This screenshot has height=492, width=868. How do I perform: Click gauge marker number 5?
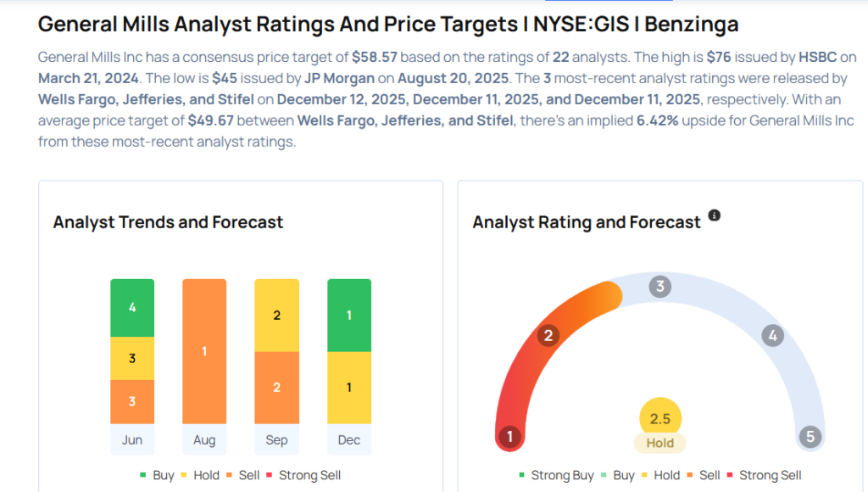810,438
